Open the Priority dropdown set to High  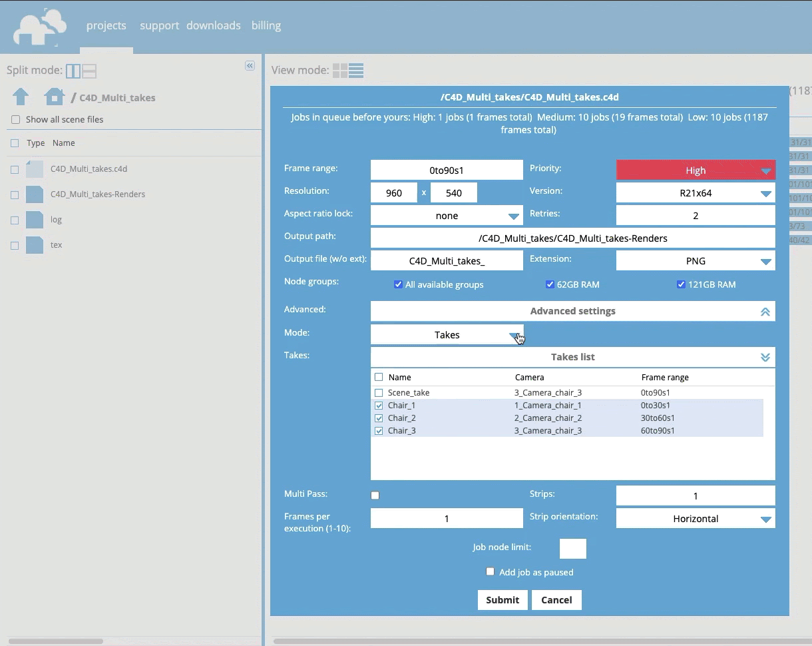click(x=696, y=170)
